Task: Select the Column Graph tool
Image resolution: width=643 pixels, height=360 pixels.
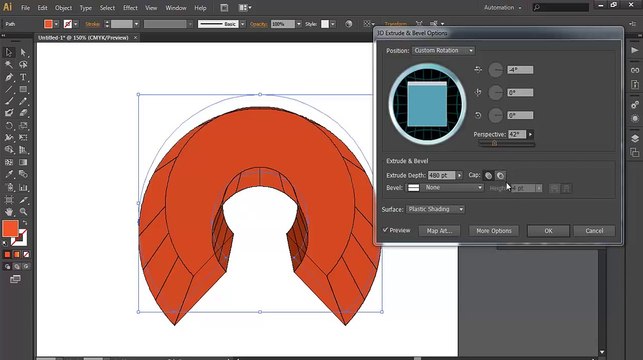Action: pyautogui.click(x=23, y=187)
